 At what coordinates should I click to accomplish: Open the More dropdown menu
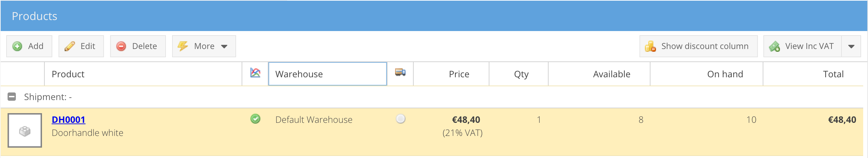pos(224,46)
